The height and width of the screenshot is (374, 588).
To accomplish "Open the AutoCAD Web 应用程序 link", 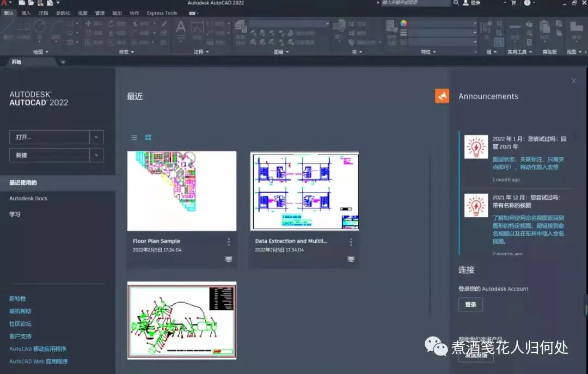I will 39,361.
